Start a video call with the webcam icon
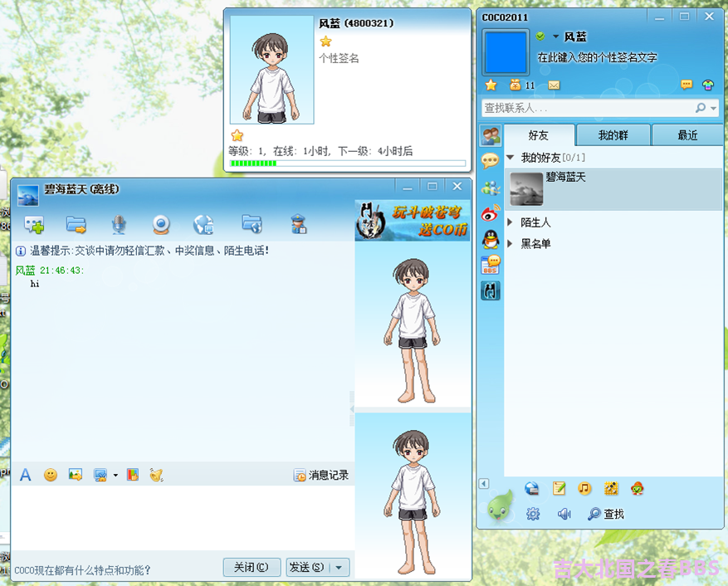This screenshot has width=728, height=586. point(161,225)
